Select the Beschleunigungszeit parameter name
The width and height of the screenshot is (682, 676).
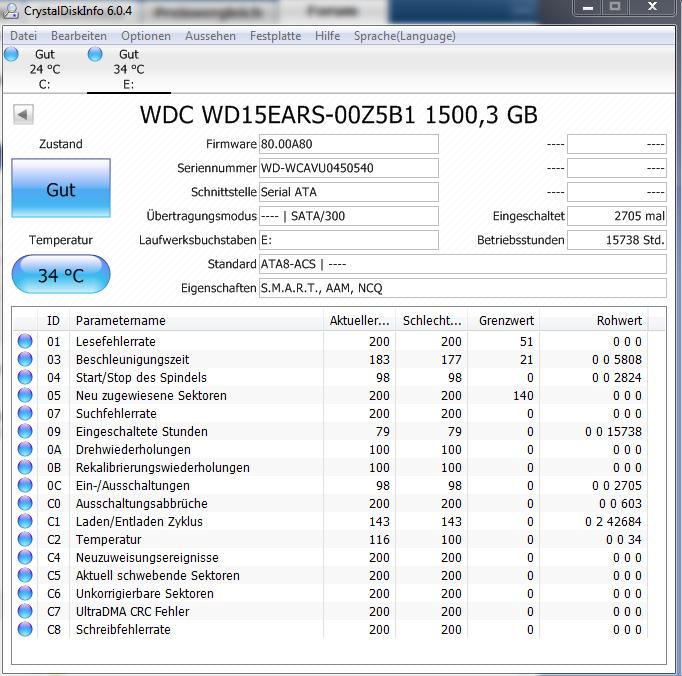(132, 360)
